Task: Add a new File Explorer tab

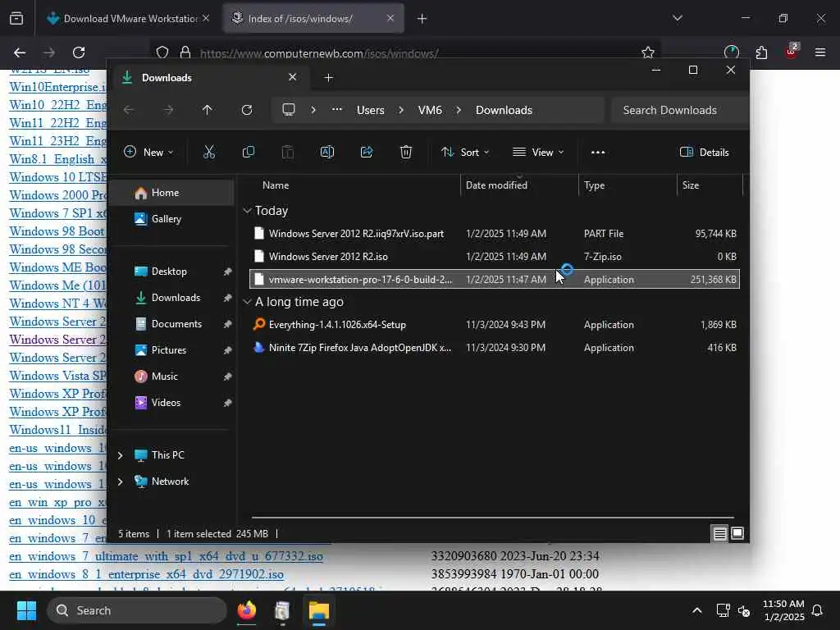Action: pyautogui.click(x=329, y=78)
